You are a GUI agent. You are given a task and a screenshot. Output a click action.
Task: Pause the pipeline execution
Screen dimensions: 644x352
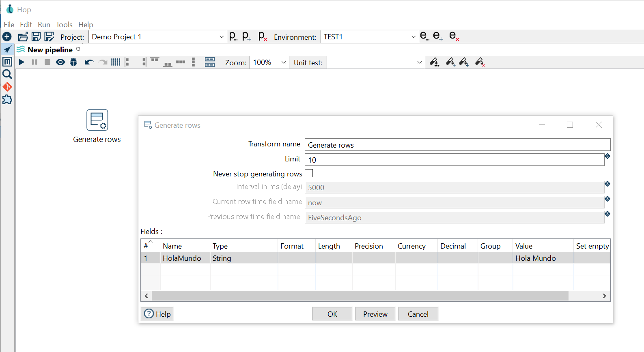click(x=34, y=62)
